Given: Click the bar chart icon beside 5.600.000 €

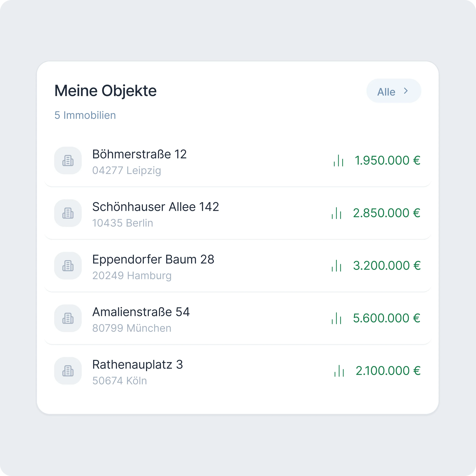Looking at the screenshot, I should click(336, 318).
